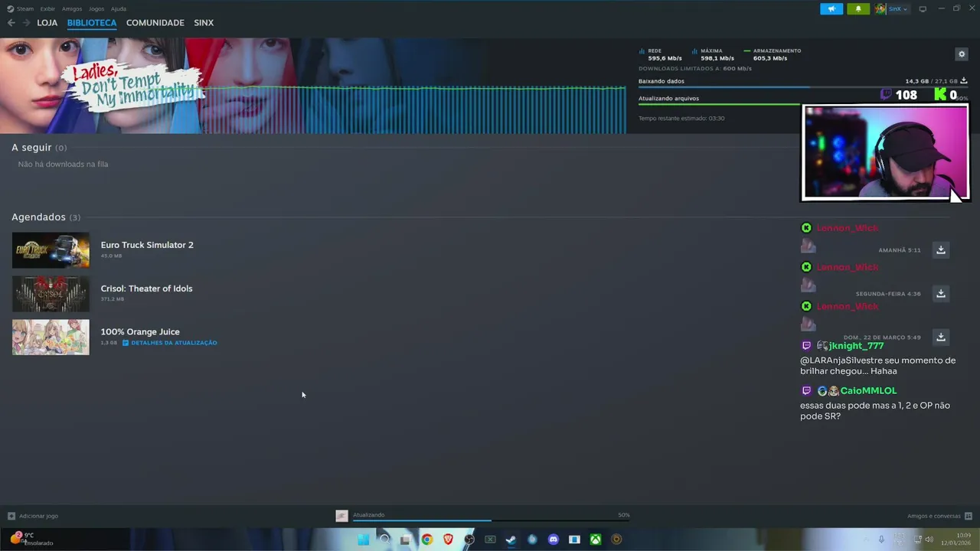Click the SinX profile avatar
980x551 pixels.
(880, 9)
